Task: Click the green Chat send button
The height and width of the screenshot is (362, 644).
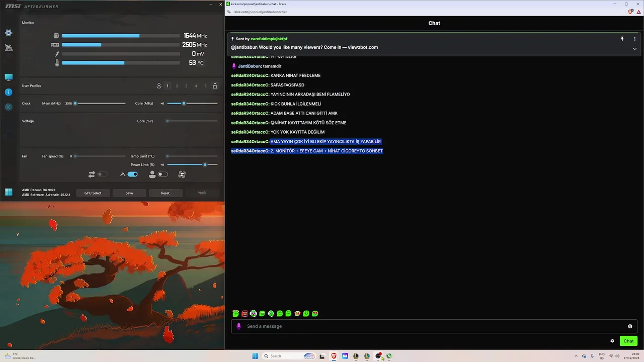Action: pos(628,341)
